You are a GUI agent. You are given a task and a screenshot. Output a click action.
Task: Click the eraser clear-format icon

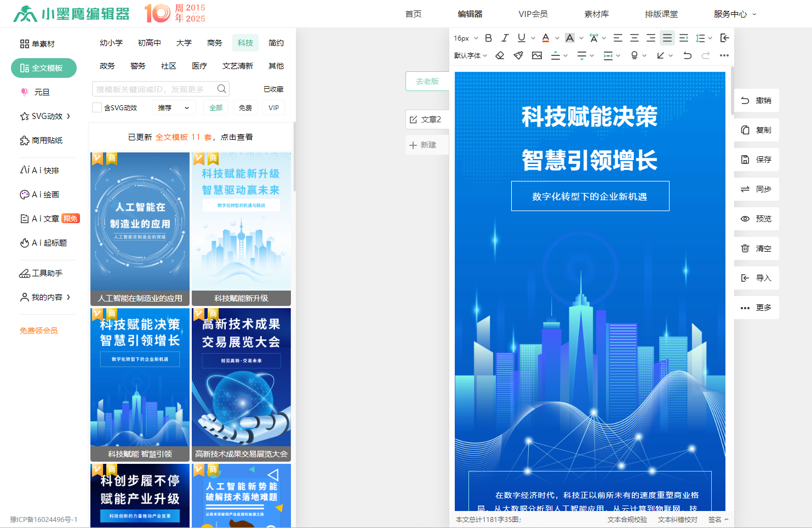click(x=500, y=55)
